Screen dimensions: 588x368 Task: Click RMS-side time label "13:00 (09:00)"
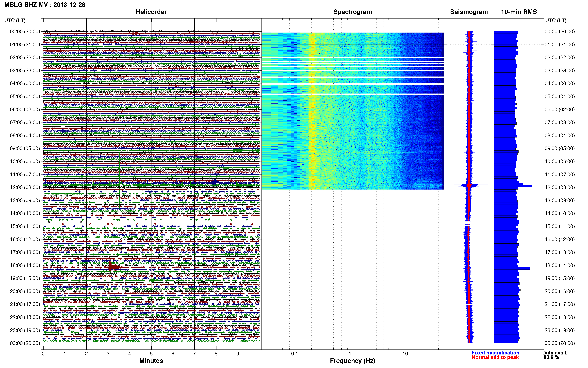560,200
